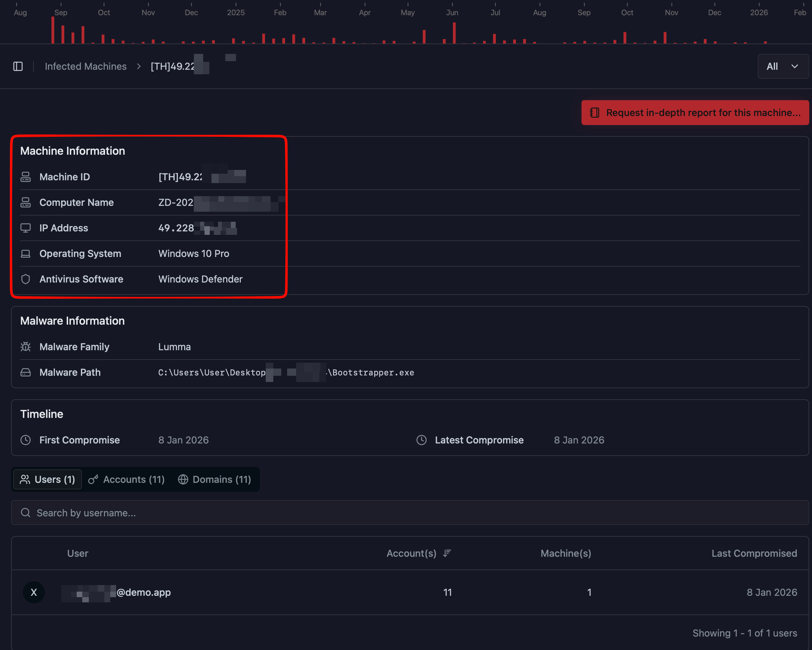
Task: Open the @demo.app user row
Action: pos(143,592)
